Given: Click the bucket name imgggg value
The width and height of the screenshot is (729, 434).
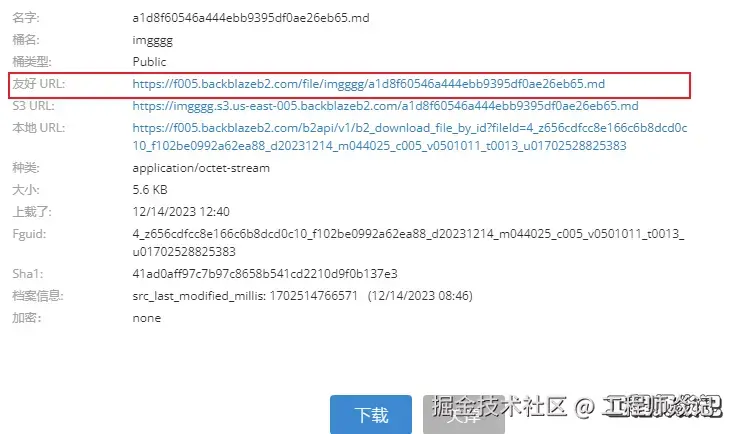Looking at the screenshot, I should click(x=152, y=40).
